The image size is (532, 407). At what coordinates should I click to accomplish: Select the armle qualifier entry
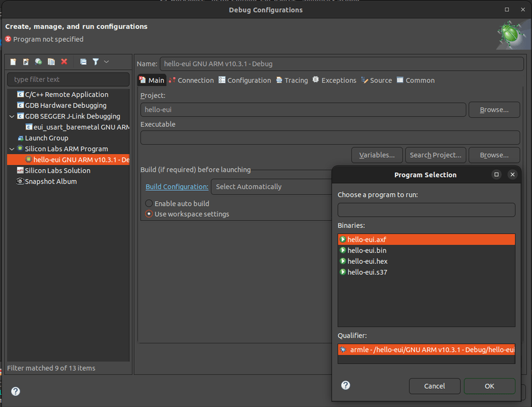[426, 349]
